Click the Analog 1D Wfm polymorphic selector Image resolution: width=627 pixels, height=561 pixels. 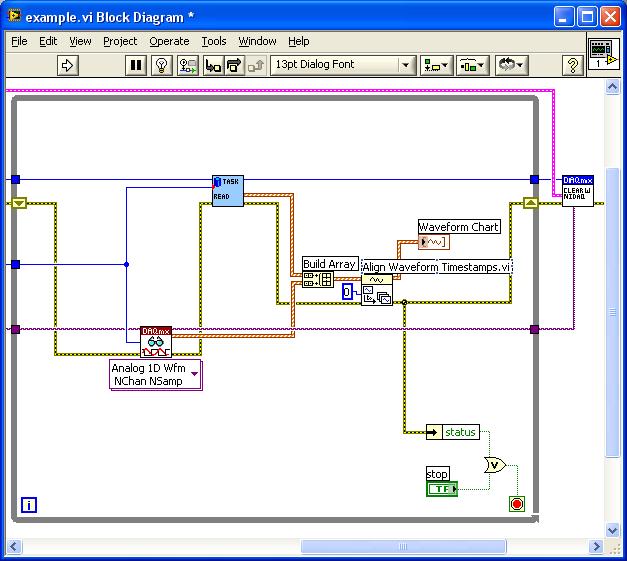(156, 375)
